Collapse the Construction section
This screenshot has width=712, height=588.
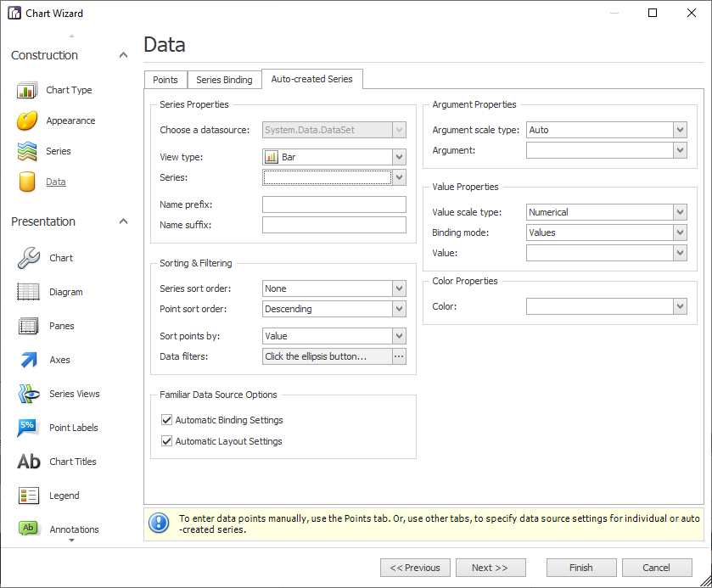coord(123,55)
